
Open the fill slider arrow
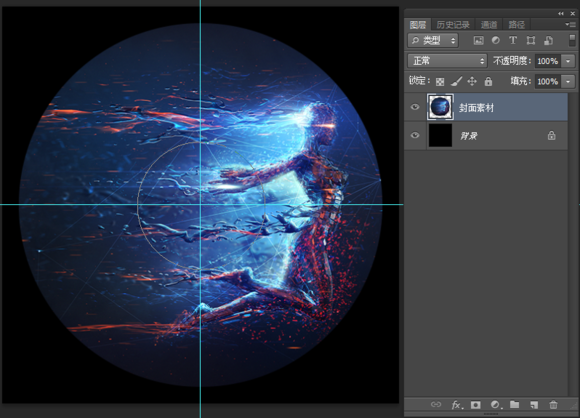coord(568,81)
